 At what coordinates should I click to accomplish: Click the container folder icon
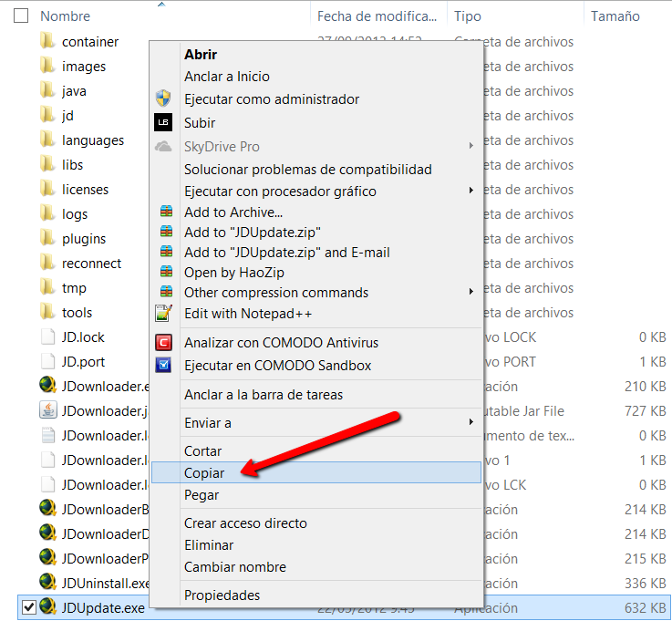[47, 41]
